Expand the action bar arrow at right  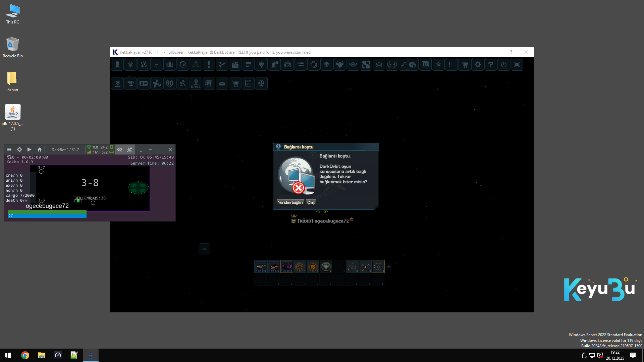tap(389, 266)
